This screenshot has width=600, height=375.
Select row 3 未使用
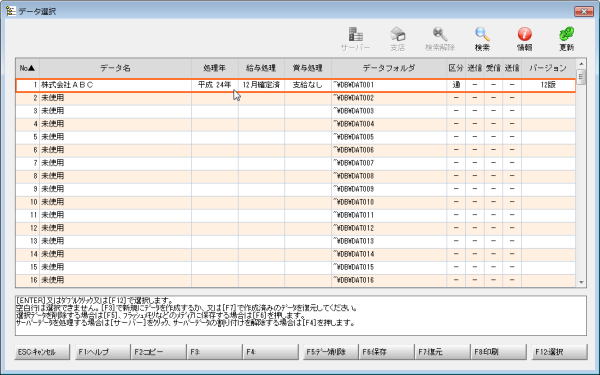pyautogui.click(x=295, y=111)
